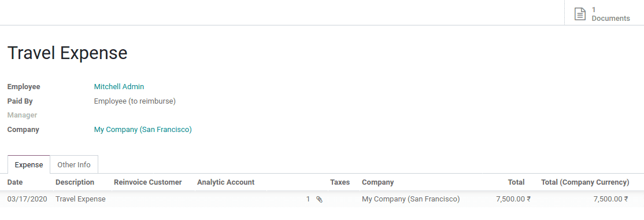This screenshot has height=220, width=644.
Task: Click the document icon beside Documents count
Action: pos(580,13)
